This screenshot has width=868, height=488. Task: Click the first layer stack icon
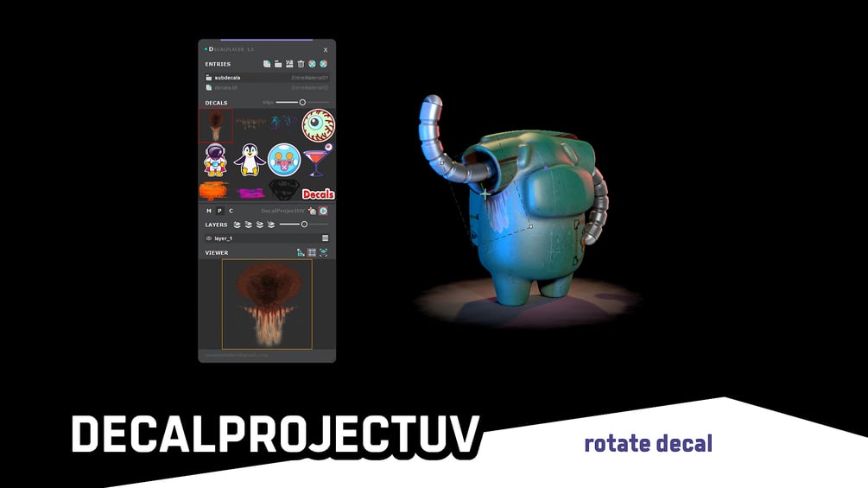pos(237,225)
